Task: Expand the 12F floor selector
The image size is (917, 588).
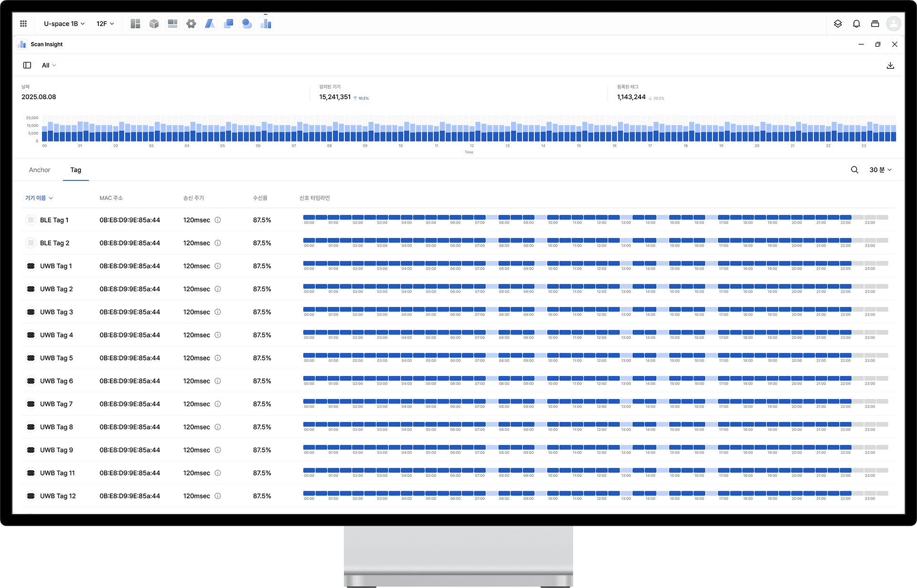Action: (105, 23)
